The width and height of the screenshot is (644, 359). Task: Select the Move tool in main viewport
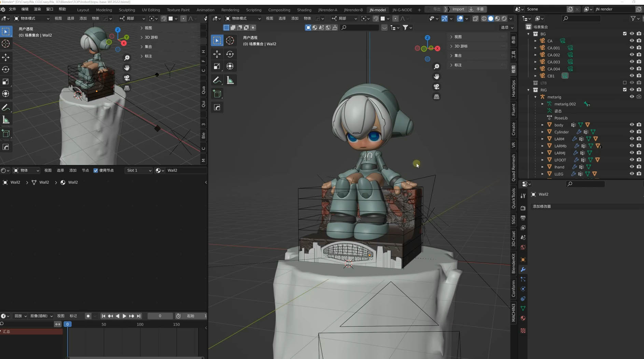click(x=217, y=54)
